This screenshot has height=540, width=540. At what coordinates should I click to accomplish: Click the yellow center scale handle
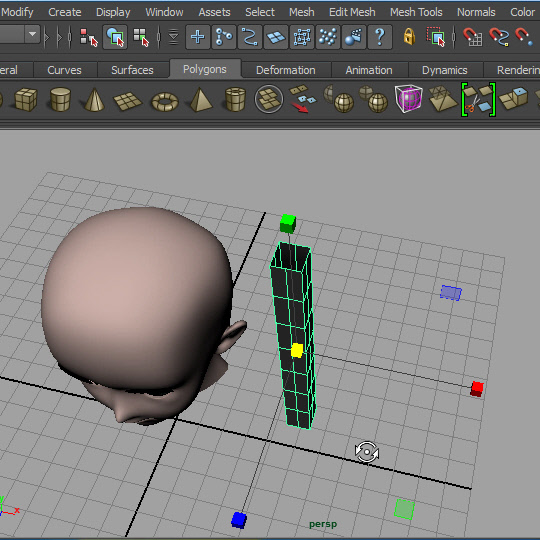(297, 351)
